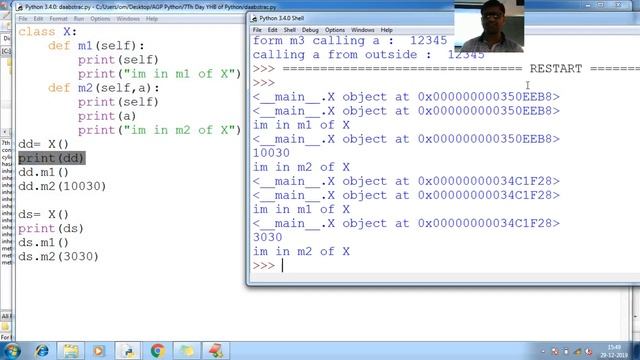Open the Windows menu in Python Shell

(362, 30)
